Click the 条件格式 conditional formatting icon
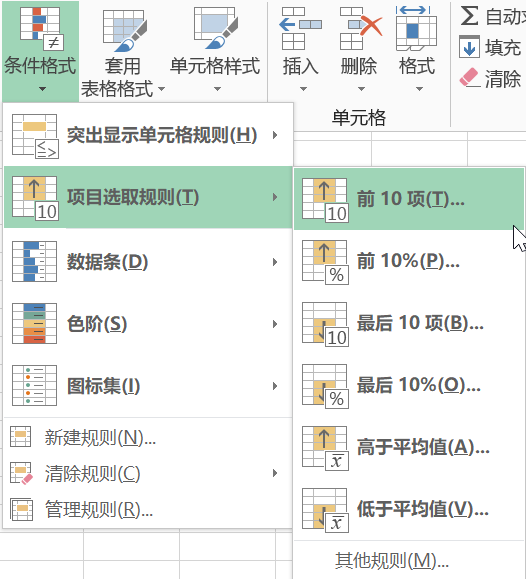526x579 pixels. pyautogui.click(x=41, y=28)
